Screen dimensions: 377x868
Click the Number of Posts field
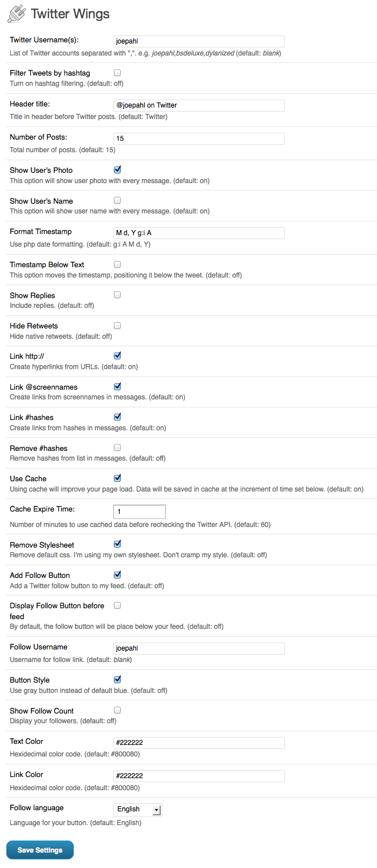pyautogui.click(x=199, y=138)
